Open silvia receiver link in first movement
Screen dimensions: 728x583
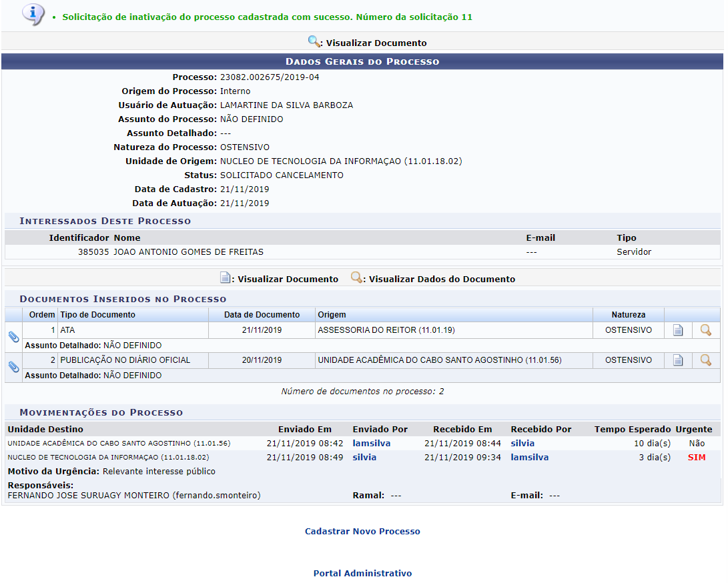[522, 444]
